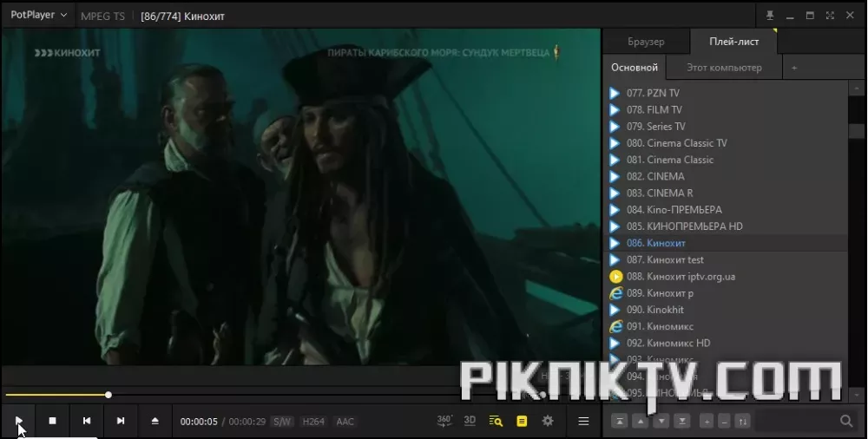The image size is (868, 439).
Task: Select the active 086. Кинохит entry
Action: tap(725, 243)
